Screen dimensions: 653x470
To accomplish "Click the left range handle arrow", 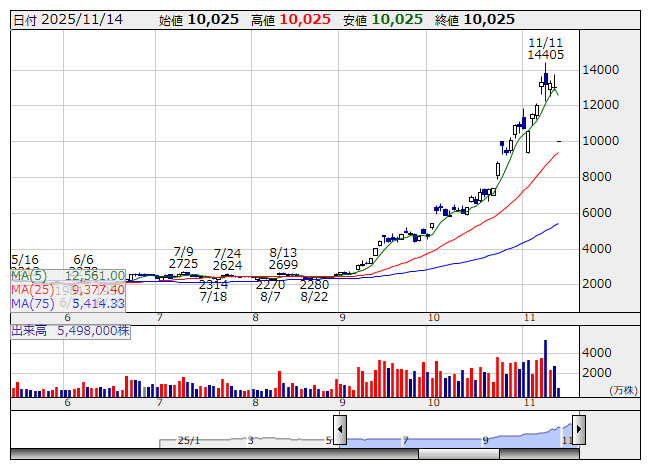I will coord(339,431).
